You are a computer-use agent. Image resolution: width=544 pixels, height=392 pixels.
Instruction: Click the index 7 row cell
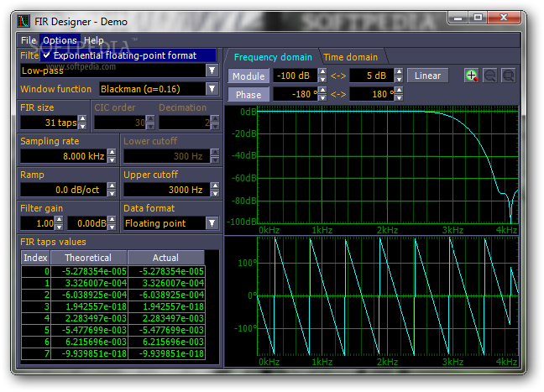[36, 353]
